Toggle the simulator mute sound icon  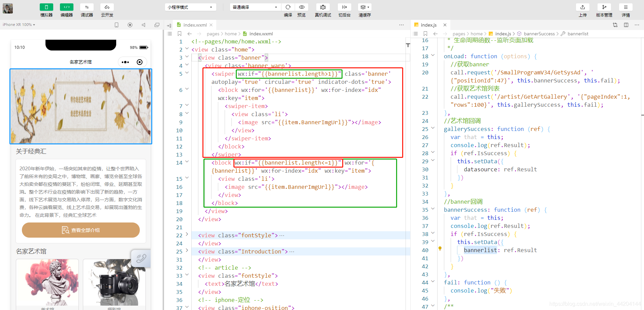click(143, 25)
